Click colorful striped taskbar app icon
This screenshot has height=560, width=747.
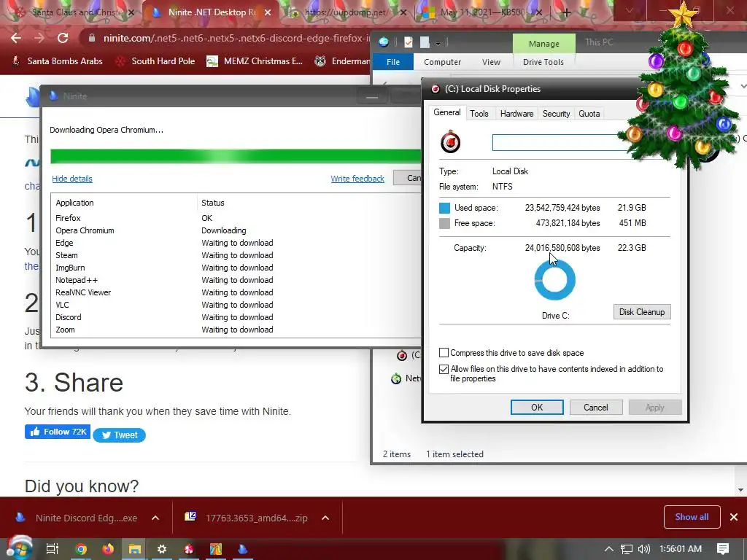[216, 549]
